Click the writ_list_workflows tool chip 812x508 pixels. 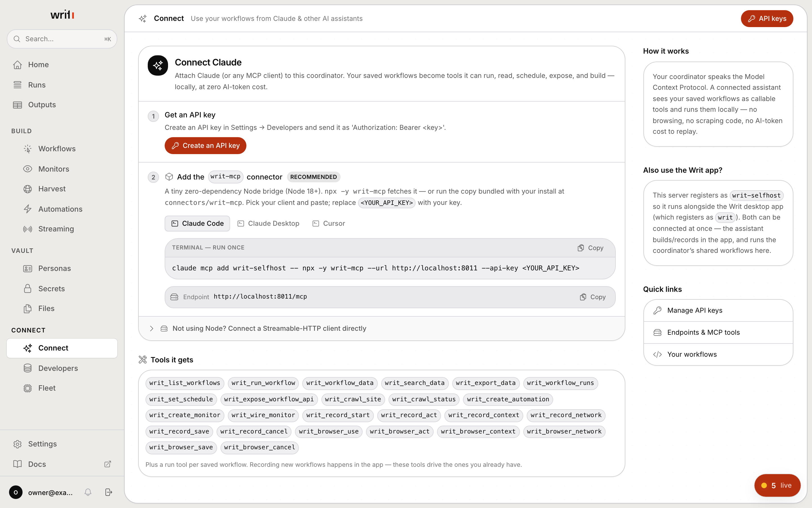coord(185,383)
